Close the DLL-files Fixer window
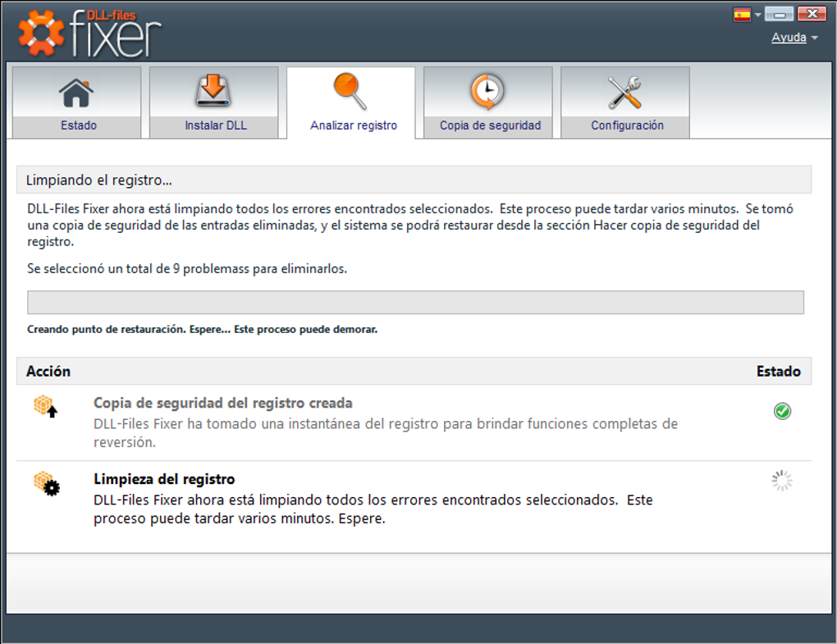 812,14
